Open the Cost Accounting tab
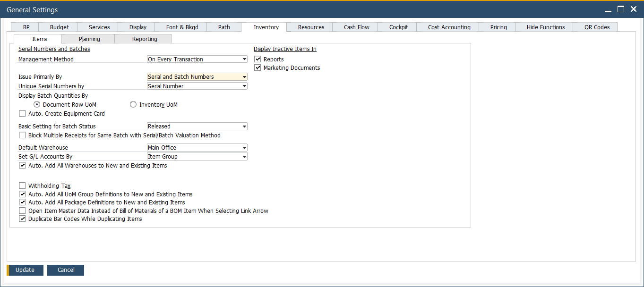This screenshot has width=644, height=287. [x=449, y=27]
